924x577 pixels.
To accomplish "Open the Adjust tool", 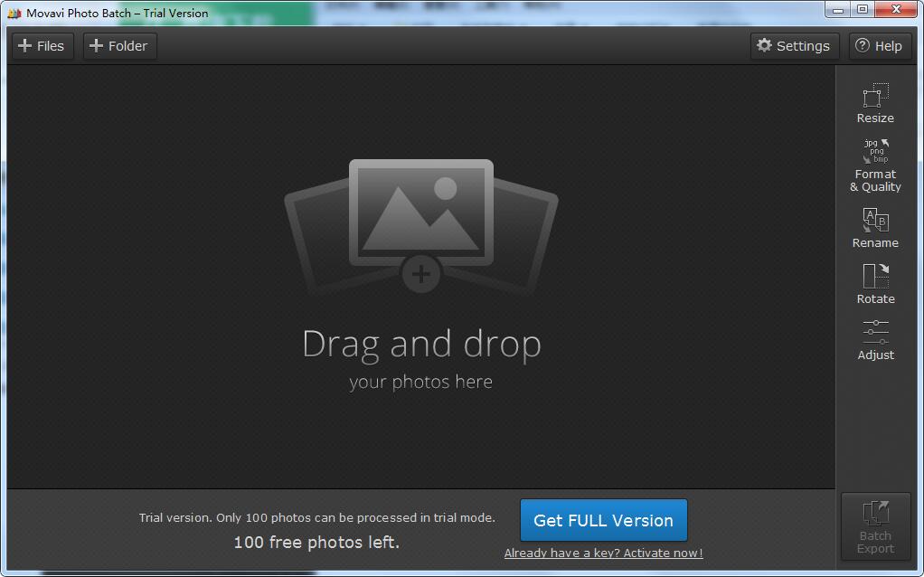I will pos(875,340).
